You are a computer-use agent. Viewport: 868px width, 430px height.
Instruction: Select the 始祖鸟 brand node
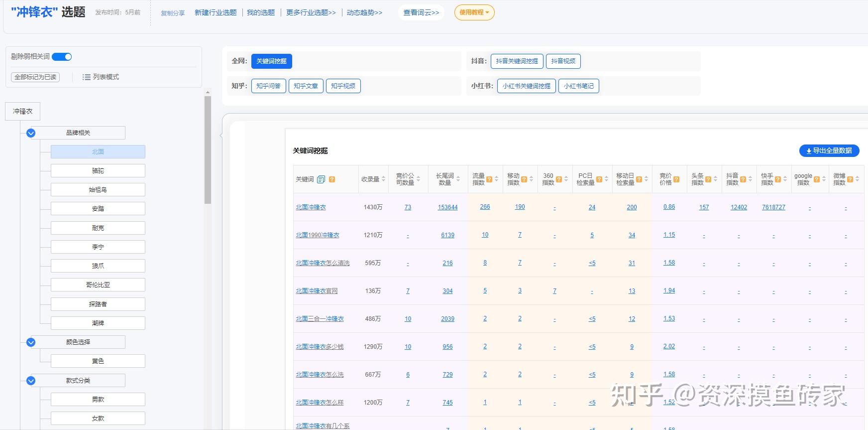click(x=98, y=190)
